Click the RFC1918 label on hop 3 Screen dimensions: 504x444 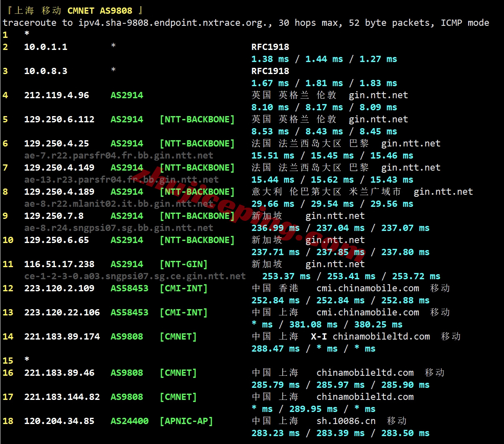[270, 71]
